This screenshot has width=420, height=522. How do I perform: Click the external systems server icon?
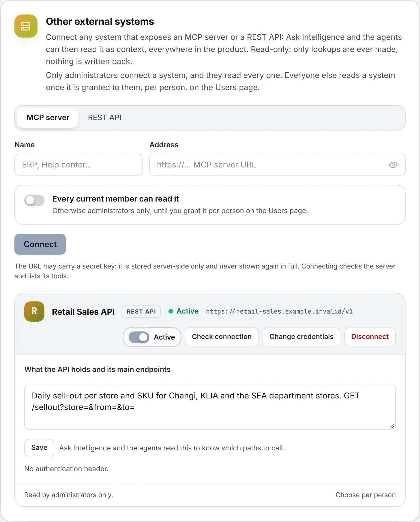[26, 26]
